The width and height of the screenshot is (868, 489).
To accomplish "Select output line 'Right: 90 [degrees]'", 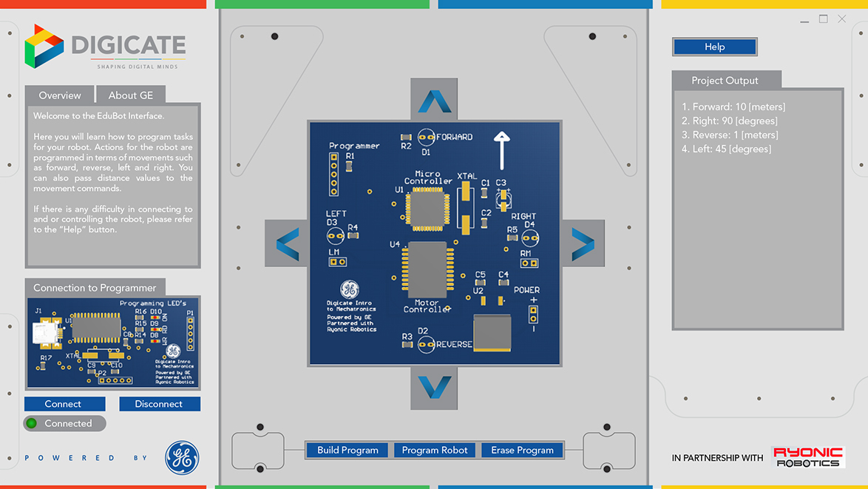I will pos(730,121).
